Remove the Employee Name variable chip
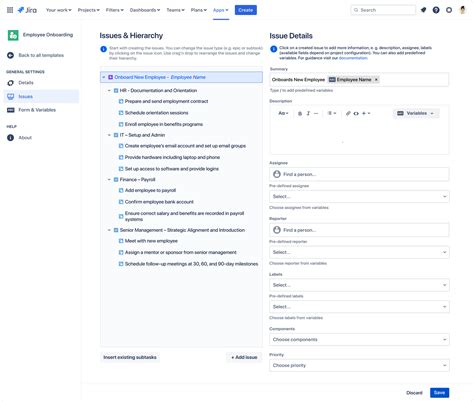Viewport: 474px width, 402px height. click(376, 80)
